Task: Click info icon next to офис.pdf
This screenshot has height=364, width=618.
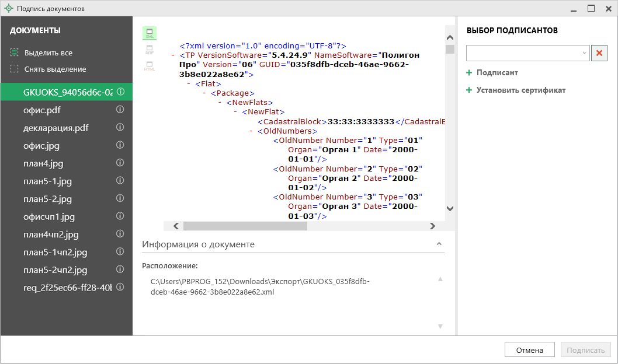Action: pos(120,110)
